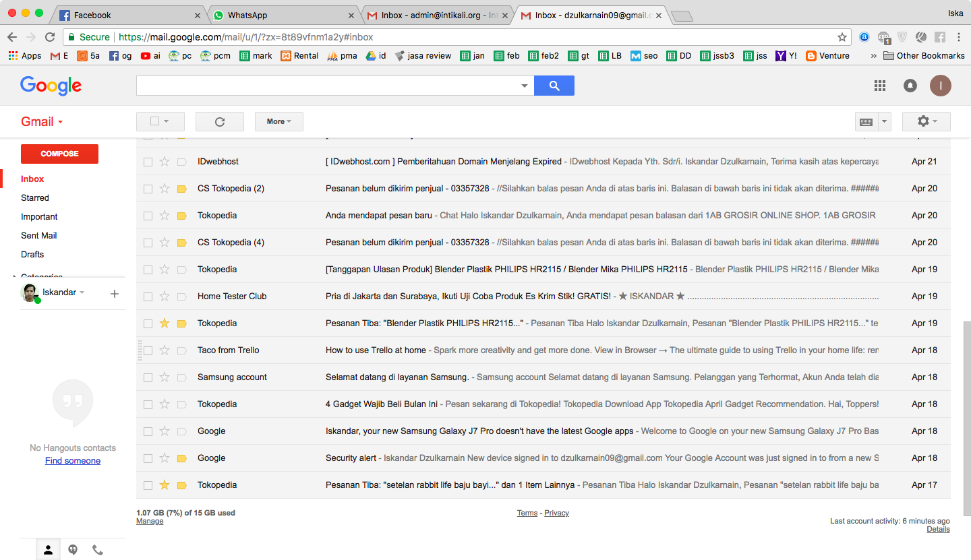Viewport: 971px width, 560px height.
Task: Open the Apps bookmark shortcut
Action: (25, 56)
